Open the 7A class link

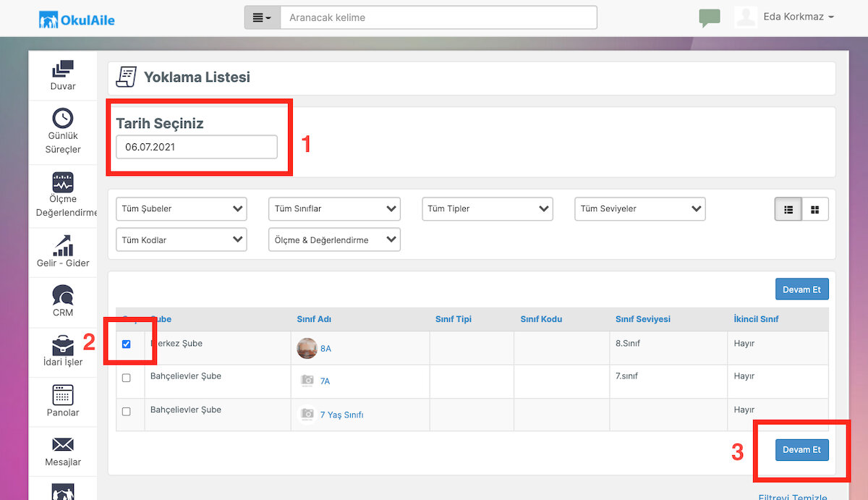coord(325,381)
